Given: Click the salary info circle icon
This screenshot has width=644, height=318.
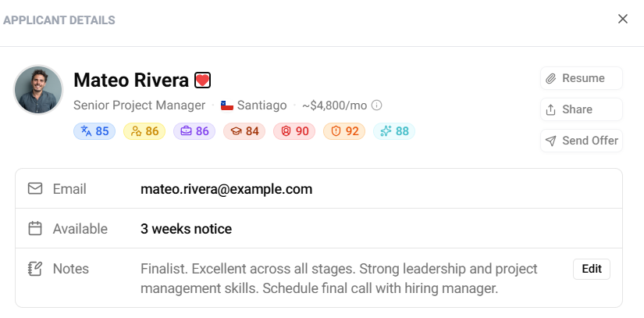Looking at the screenshot, I should pos(376,105).
